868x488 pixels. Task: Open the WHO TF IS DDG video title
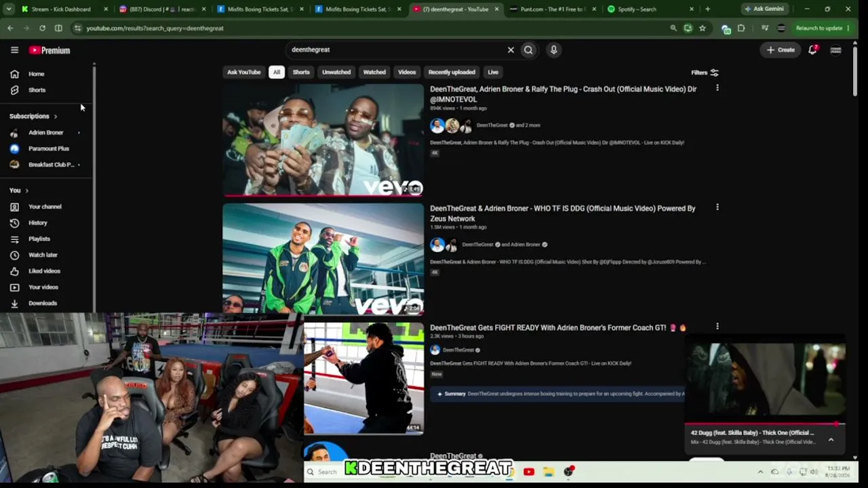point(562,213)
